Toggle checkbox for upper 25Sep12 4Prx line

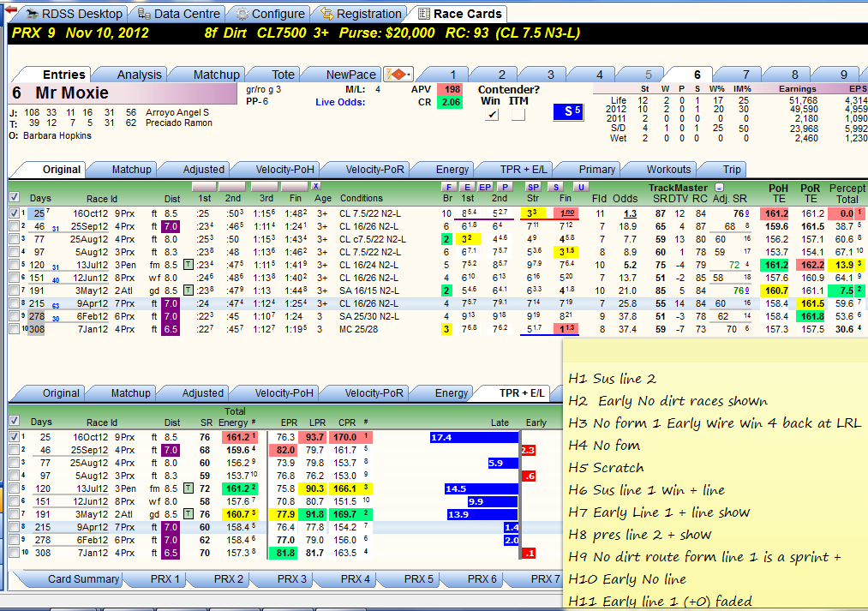[x=14, y=226]
